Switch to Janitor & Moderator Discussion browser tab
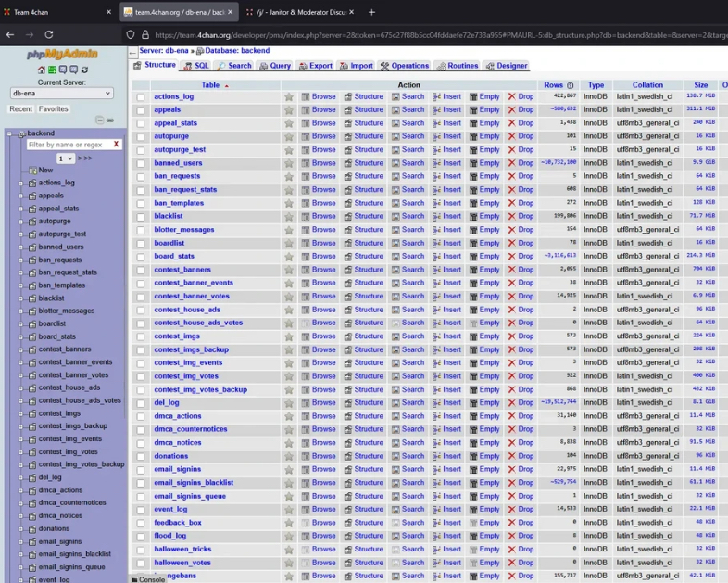 302,13
